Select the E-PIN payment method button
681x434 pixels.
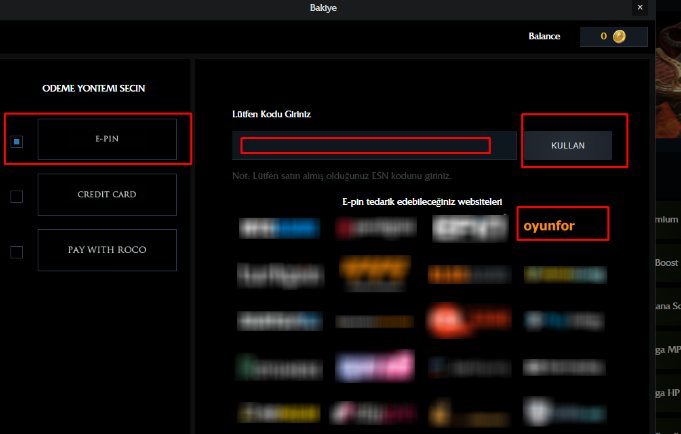pos(107,139)
